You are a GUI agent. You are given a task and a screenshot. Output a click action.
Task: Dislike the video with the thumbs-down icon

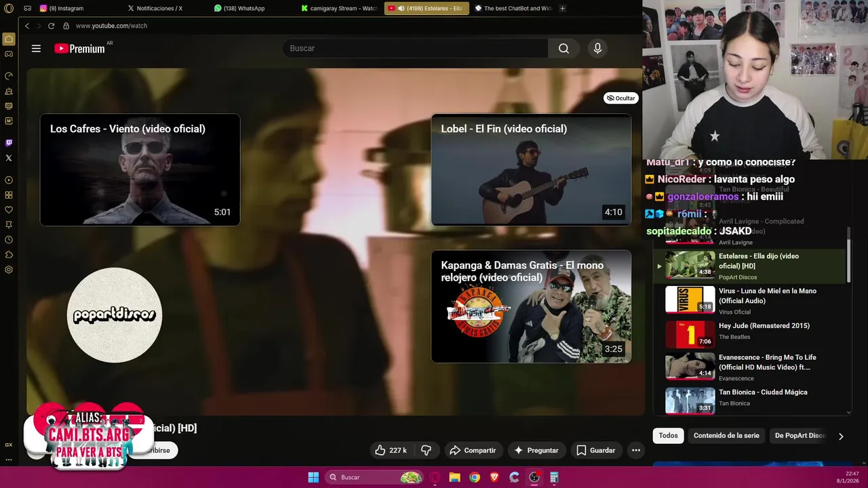tap(426, 450)
